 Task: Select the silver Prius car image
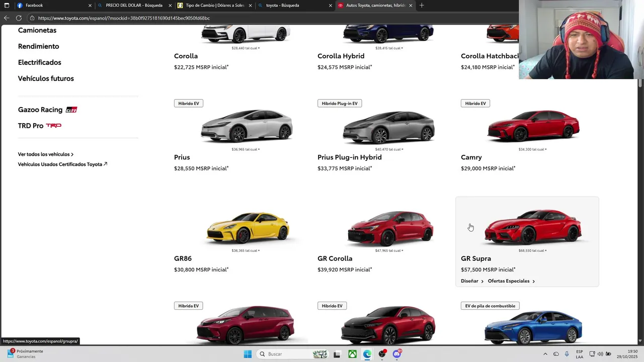[x=246, y=126]
